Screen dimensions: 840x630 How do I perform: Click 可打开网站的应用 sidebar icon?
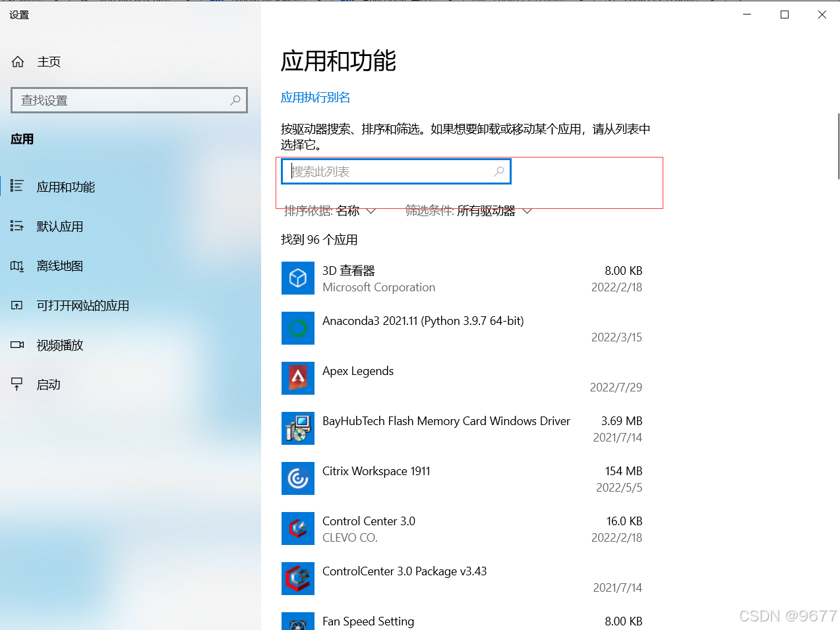(17, 305)
